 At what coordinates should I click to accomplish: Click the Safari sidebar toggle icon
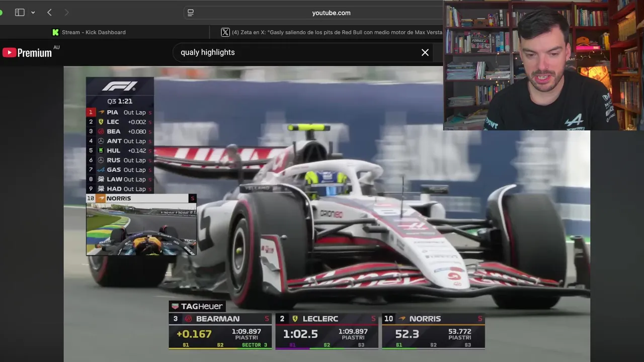coord(20,13)
